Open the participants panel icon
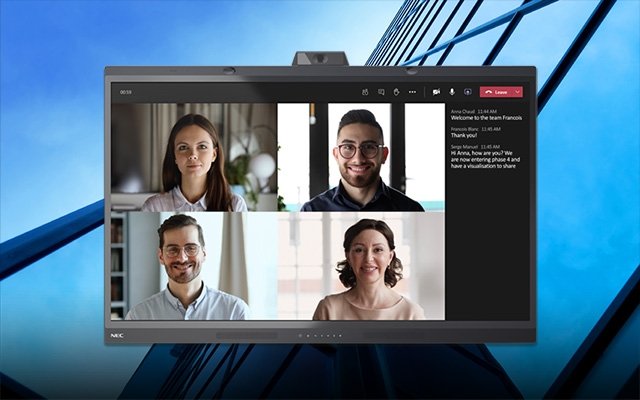This screenshot has height=400, width=640. coord(366,92)
